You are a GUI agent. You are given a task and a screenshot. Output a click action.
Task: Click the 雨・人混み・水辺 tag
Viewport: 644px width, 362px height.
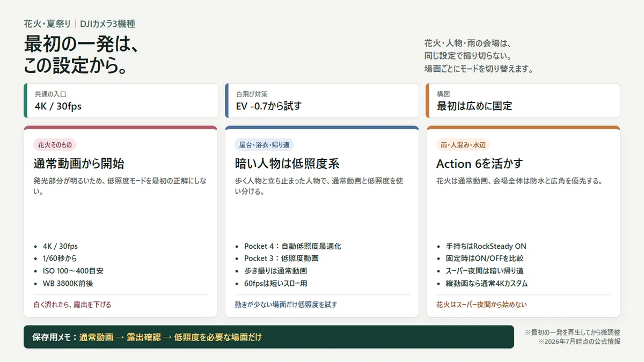coord(463,145)
